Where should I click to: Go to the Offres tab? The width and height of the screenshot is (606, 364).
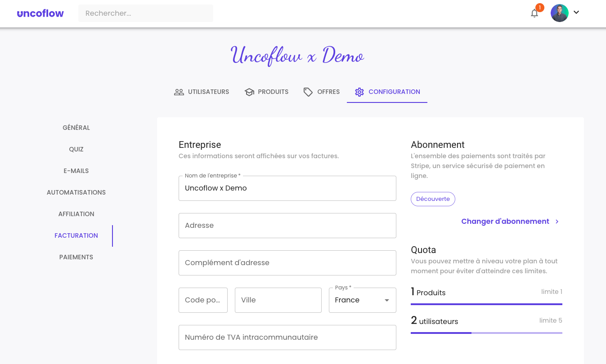pyautogui.click(x=322, y=92)
